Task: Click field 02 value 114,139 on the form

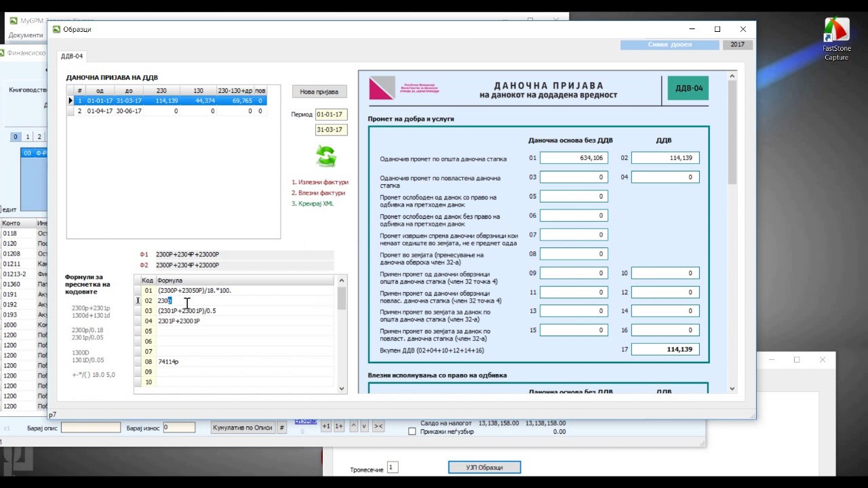Action: pyautogui.click(x=665, y=158)
